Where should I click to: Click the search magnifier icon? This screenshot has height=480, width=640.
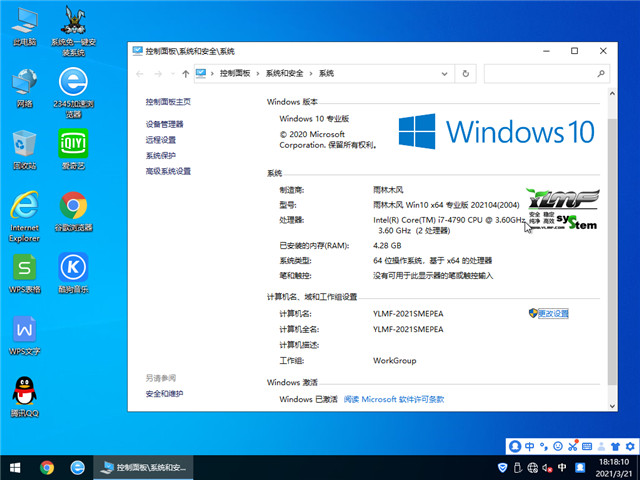[601, 74]
